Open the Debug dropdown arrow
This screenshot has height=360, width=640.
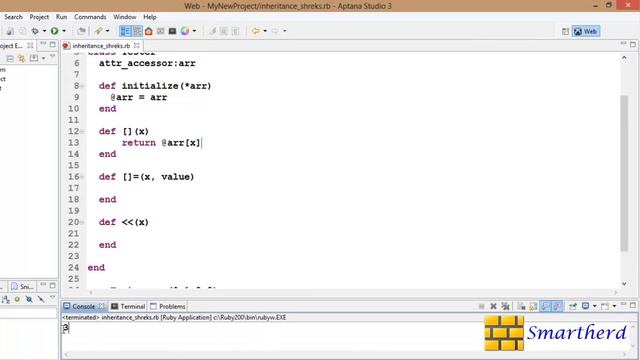tap(44, 31)
